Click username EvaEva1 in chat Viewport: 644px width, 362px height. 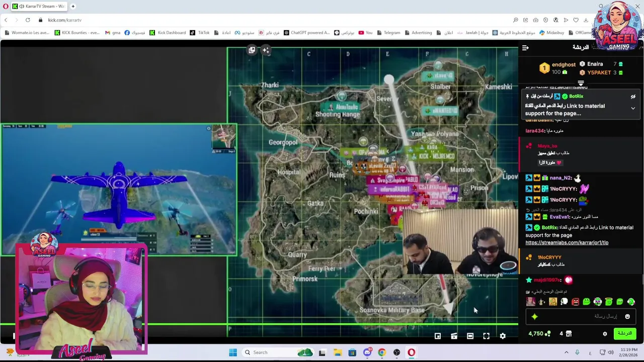559,217
